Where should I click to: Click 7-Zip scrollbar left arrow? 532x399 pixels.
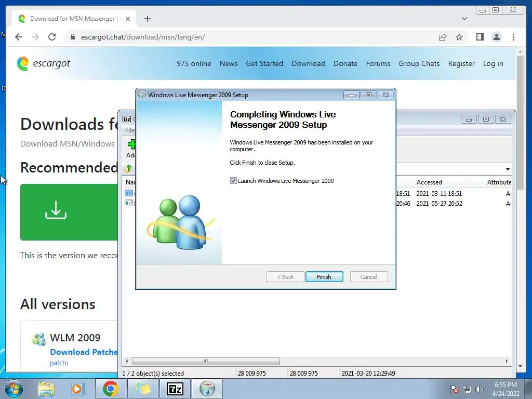click(127, 361)
